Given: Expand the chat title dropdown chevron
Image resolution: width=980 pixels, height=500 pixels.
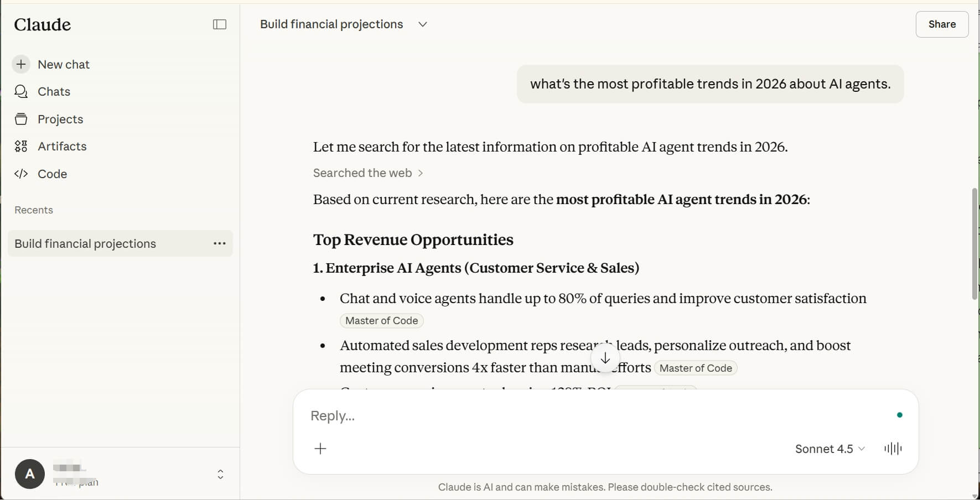Looking at the screenshot, I should 423,24.
